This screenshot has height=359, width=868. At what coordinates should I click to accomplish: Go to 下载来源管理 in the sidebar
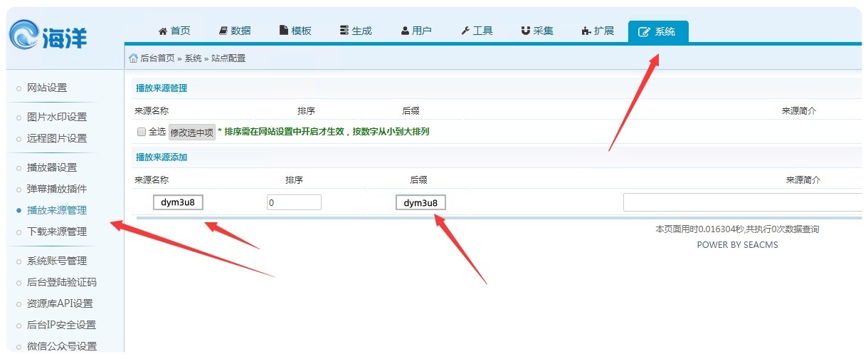[x=57, y=232]
